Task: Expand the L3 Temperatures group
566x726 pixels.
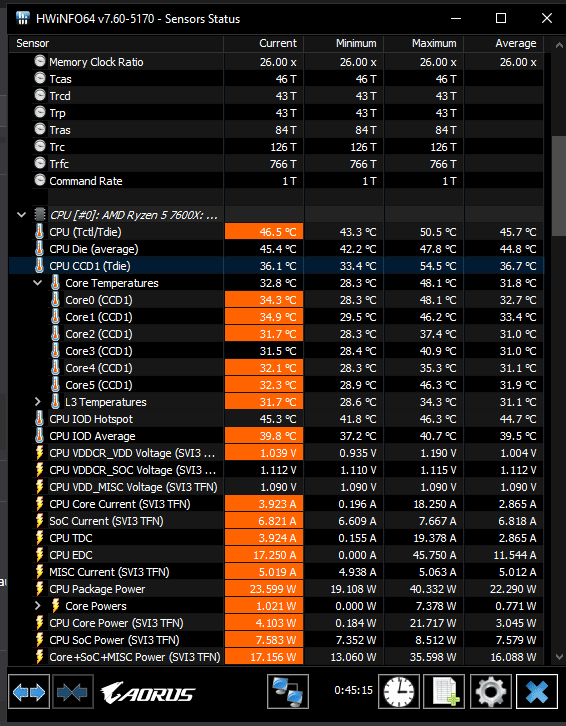Action: coord(38,402)
